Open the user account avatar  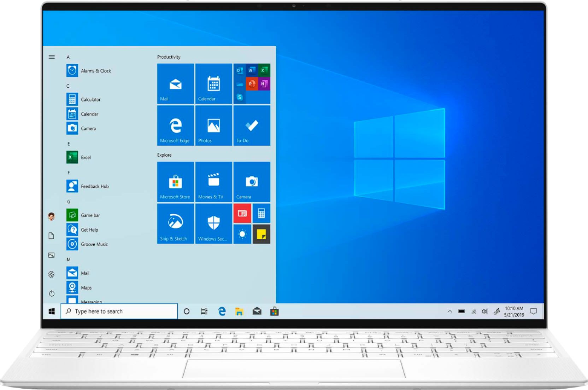click(52, 216)
